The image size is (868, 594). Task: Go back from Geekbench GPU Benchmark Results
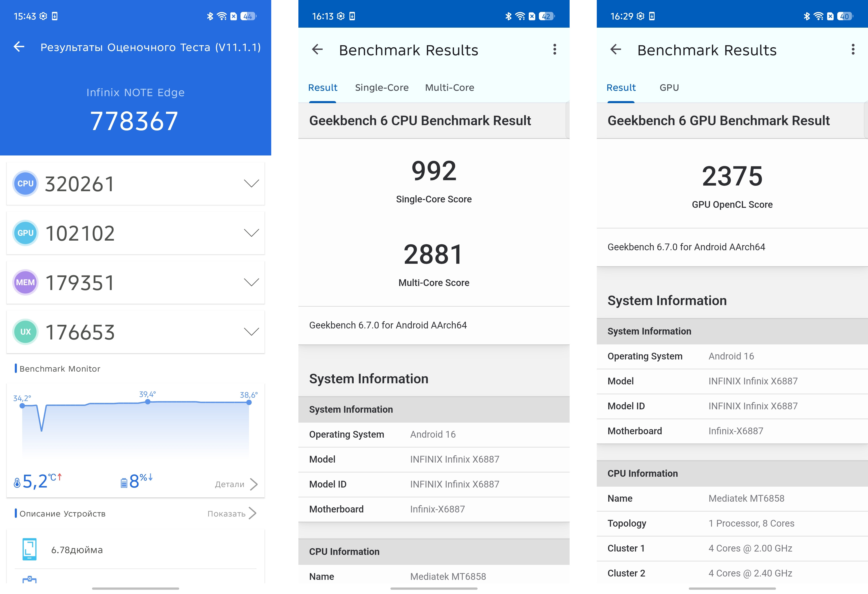(615, 49)
